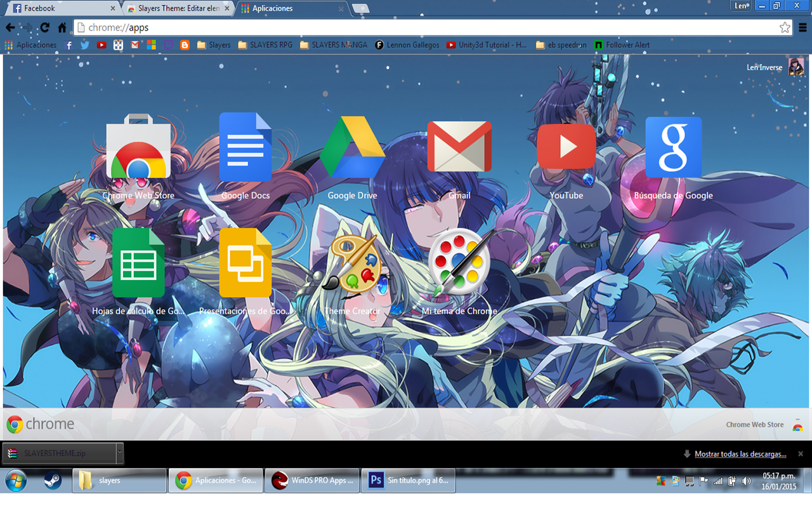
Task: Open the Gmail bookmark icon in bookmarks bar
Action: pyautogui.click(x=134, y=45)
